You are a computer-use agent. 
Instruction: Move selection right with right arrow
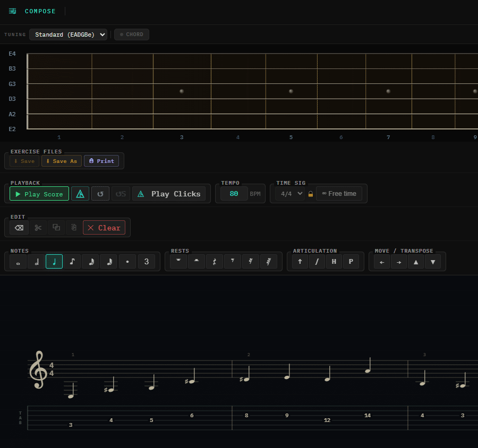coord(399,262)
